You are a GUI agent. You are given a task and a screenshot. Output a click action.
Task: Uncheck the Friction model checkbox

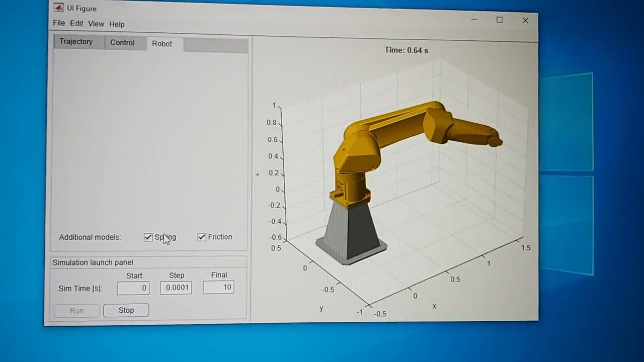point(202,237)
